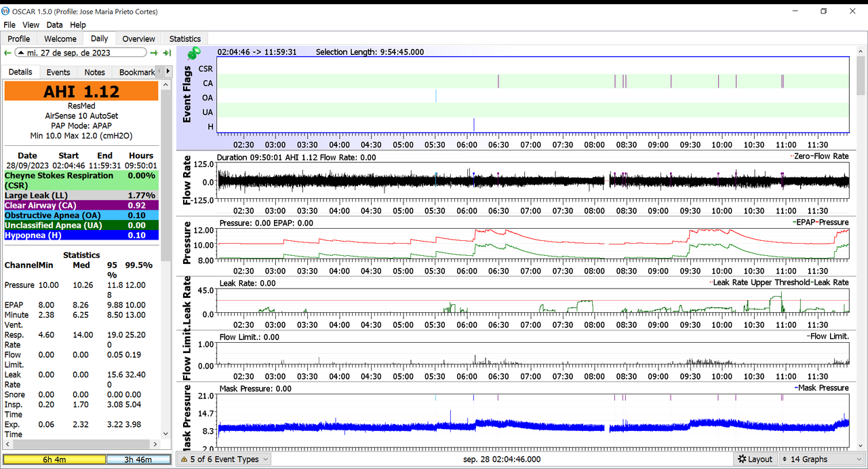
Task: Click the Obstructive Apnea (OA) row
Action: pyautogui.click(x=81, y=215)
